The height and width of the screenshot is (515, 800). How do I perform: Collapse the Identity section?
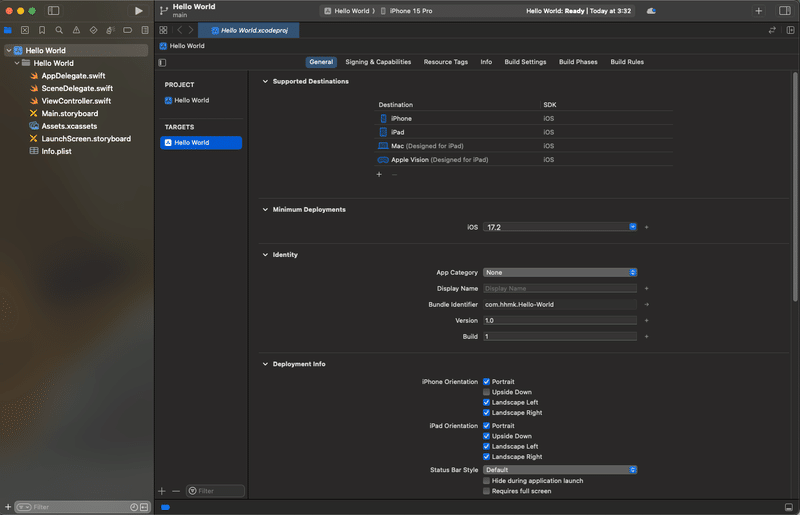pos(265,255)
